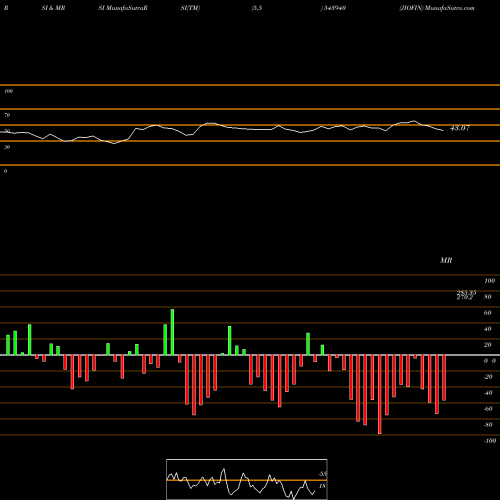Click the (JIOFIN) MunafaSutra.com header text
This screenshot has height=500, width=500.
[437, 8]
